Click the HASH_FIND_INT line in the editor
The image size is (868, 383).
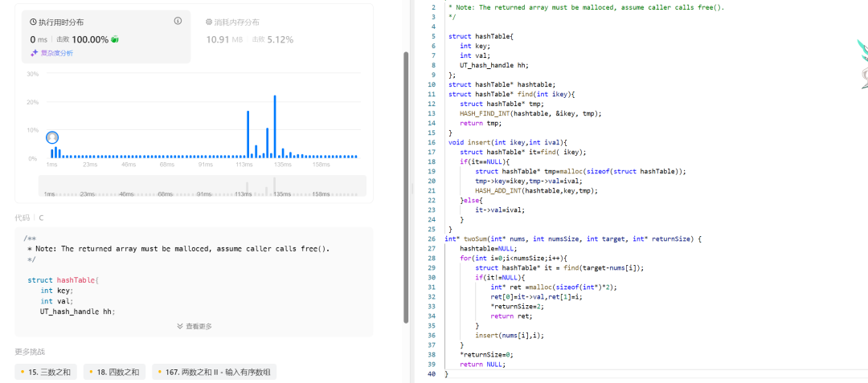click(x=530, y=113)
